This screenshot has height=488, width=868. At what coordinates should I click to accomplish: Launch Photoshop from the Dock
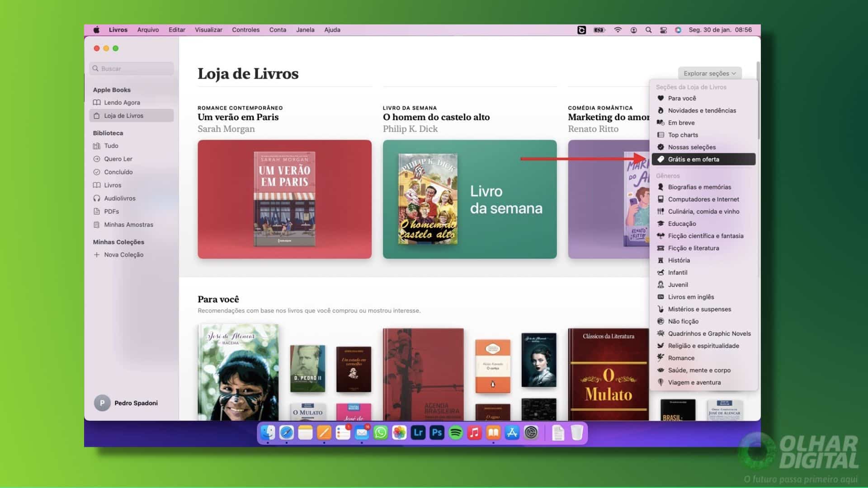[437, 433]
